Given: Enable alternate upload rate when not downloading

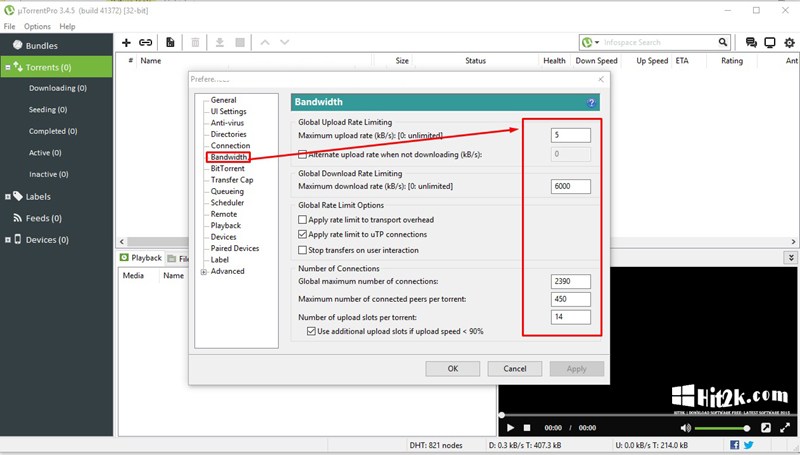Looking at the screenshot, I should pyautogui.click(x=303, y=154).
